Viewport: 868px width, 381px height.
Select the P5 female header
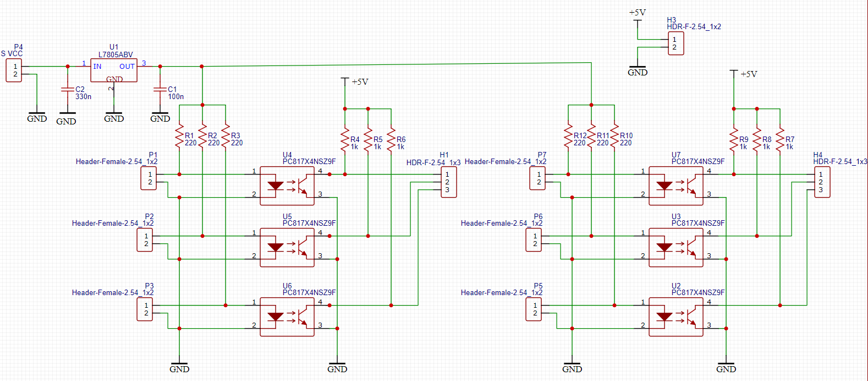click(534, 309)
